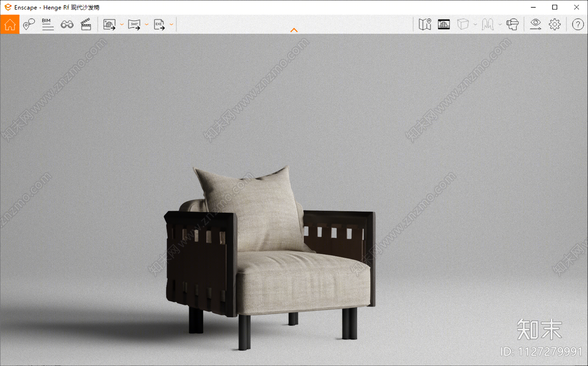Expand the EXE export dropdown arrow

click(x=171, y=25)
